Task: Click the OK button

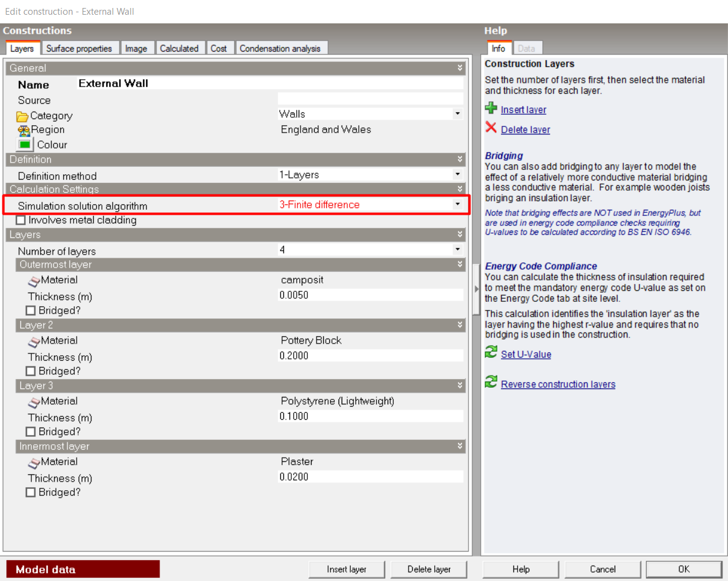Action: (x=683, y=569)
